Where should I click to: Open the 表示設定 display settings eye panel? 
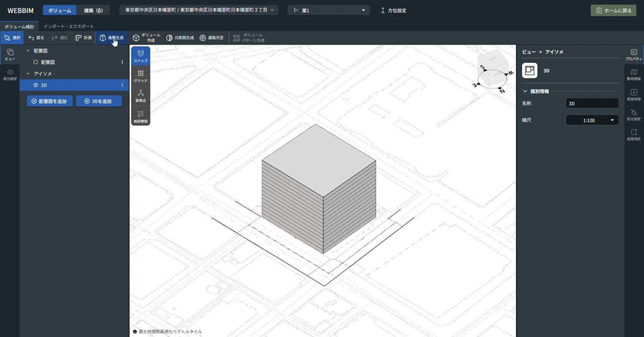tap(10, 74)
